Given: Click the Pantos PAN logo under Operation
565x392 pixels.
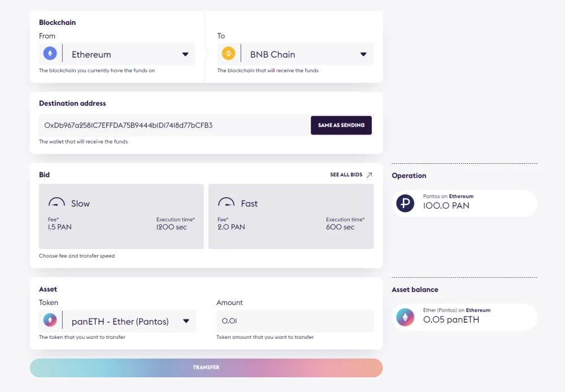Looking at the screenshot, I should [x=405, y=203].
